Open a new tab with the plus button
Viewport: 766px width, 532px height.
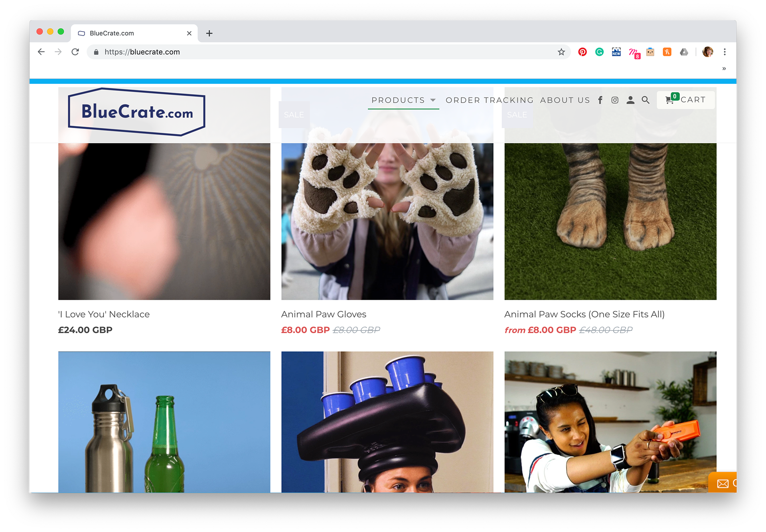tap(209, 33)
